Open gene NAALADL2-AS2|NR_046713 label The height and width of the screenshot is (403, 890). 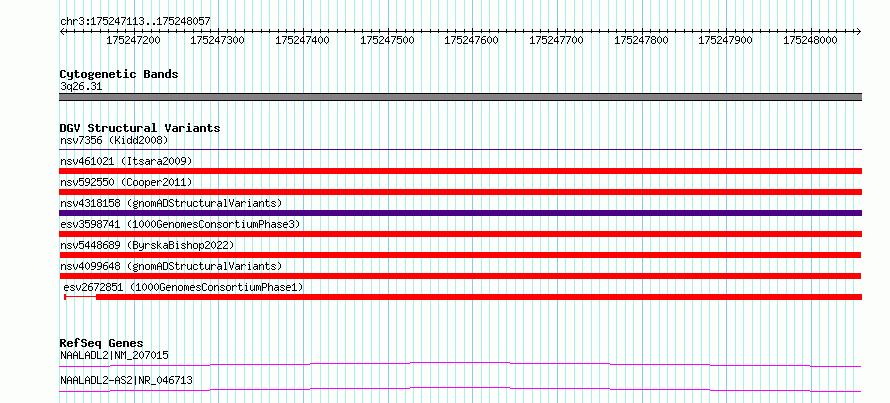pos(126,380)
